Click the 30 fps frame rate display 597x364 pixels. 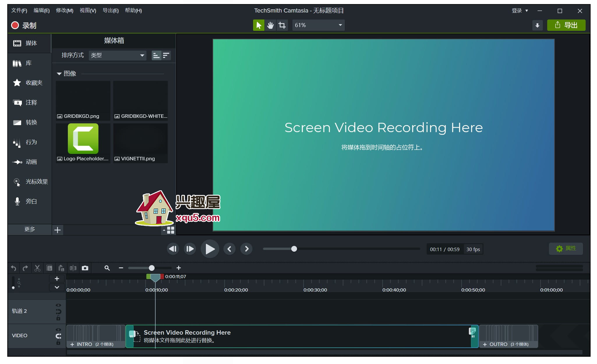coord(473,249)
